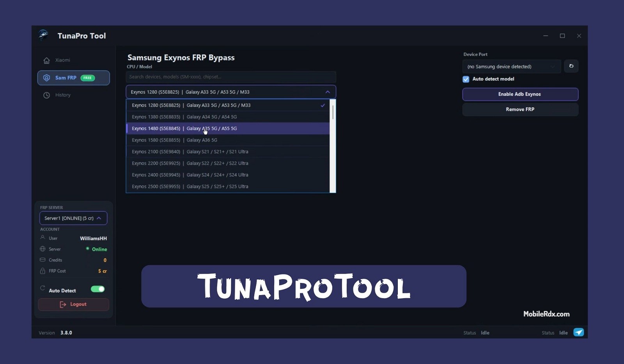Image resolution: width=624 pixels, height=364 pixels.
Task: Click the Logout button
Action: (x=73, y=304)
